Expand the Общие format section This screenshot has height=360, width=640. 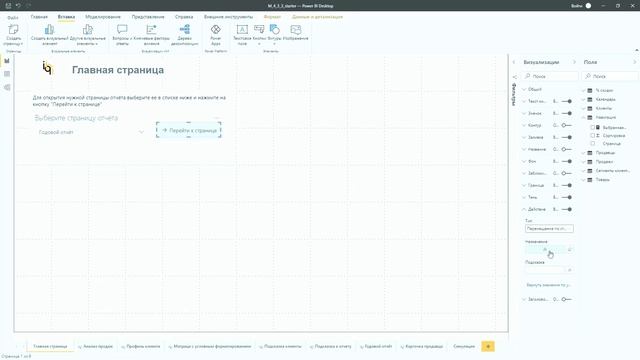pos(524,89)
